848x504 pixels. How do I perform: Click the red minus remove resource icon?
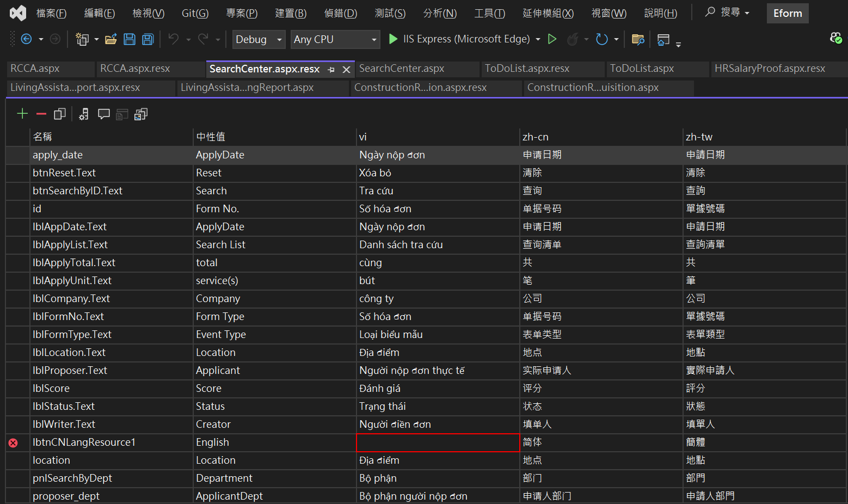click(41, 114)
